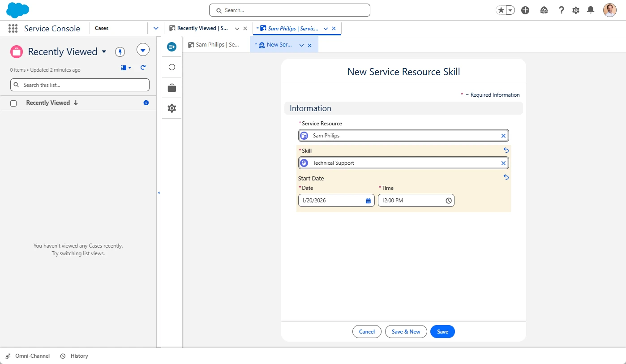This screenshot has width=626, height=364.
Task: Pin the Recently Viewed list view
Action: 120,51
